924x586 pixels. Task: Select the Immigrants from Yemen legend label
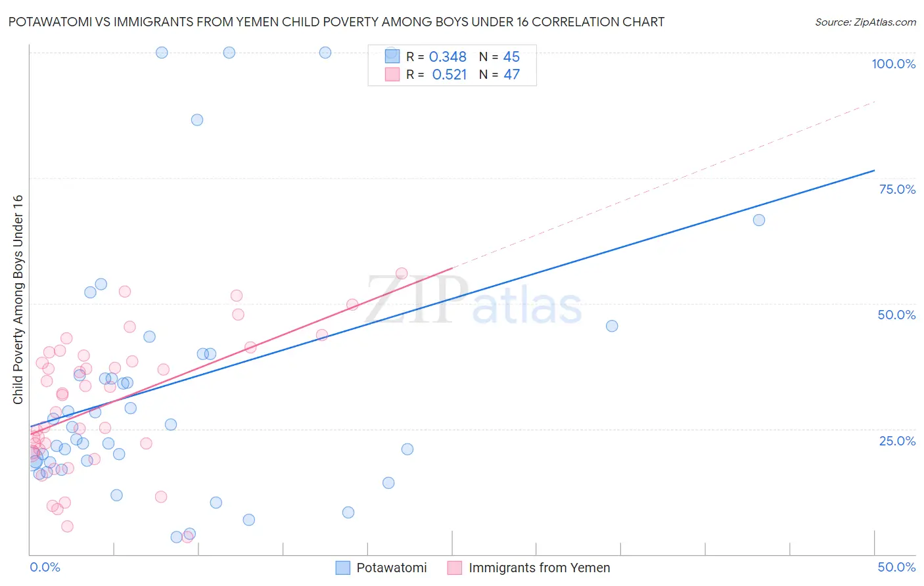[x=540, y=568]
